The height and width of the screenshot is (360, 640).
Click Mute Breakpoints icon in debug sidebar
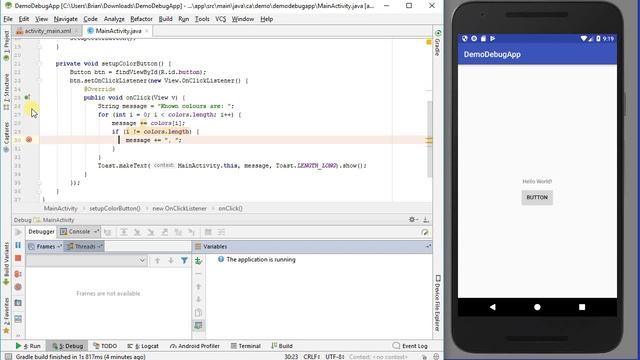click(18, 287)
